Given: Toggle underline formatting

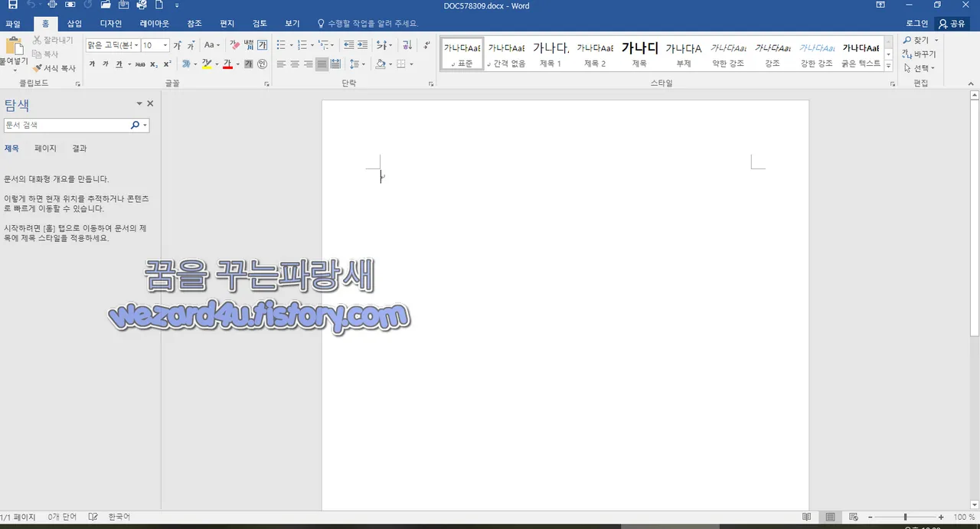Looking at the screenshot, I should tap(119, 64).
